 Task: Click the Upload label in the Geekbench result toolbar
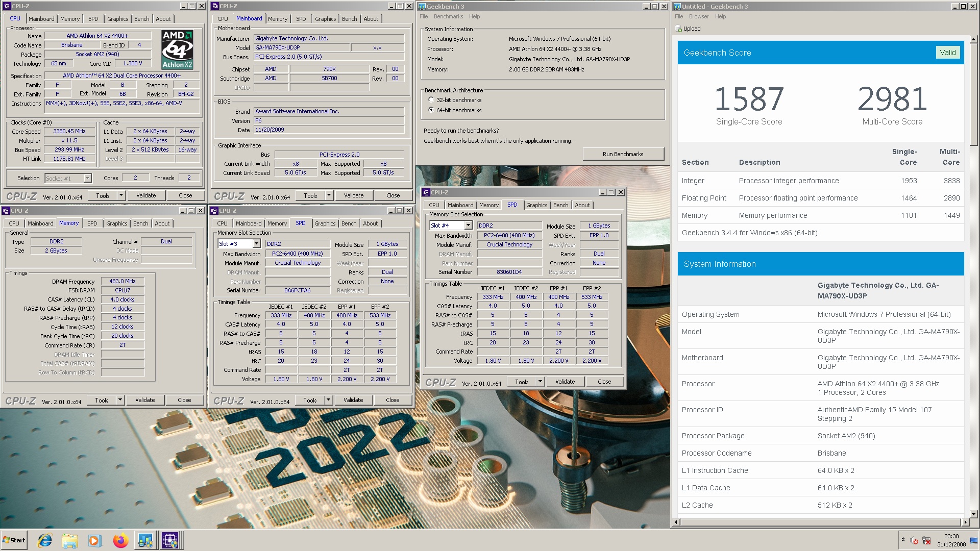click(x=692, y=29)
